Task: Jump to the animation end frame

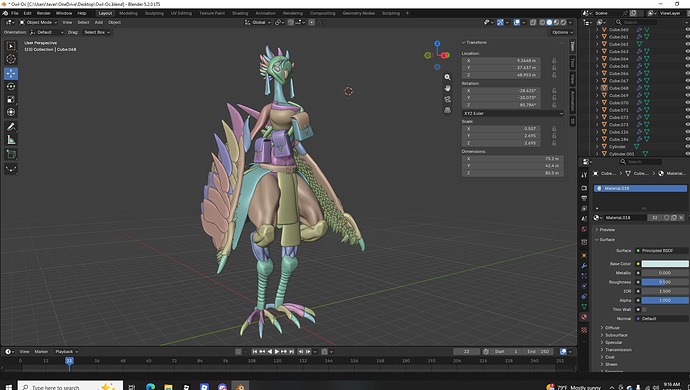Action: tap(291, 351)
